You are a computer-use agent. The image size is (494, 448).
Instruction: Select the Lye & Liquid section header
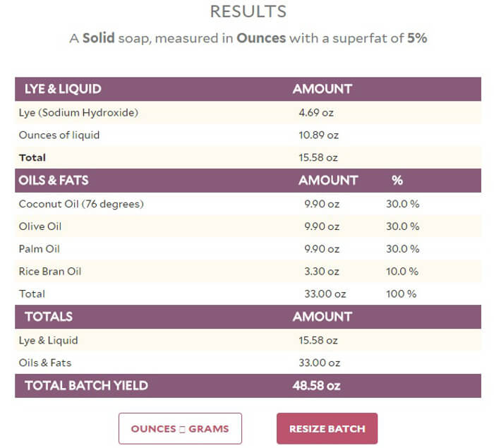tap(63, 89)
